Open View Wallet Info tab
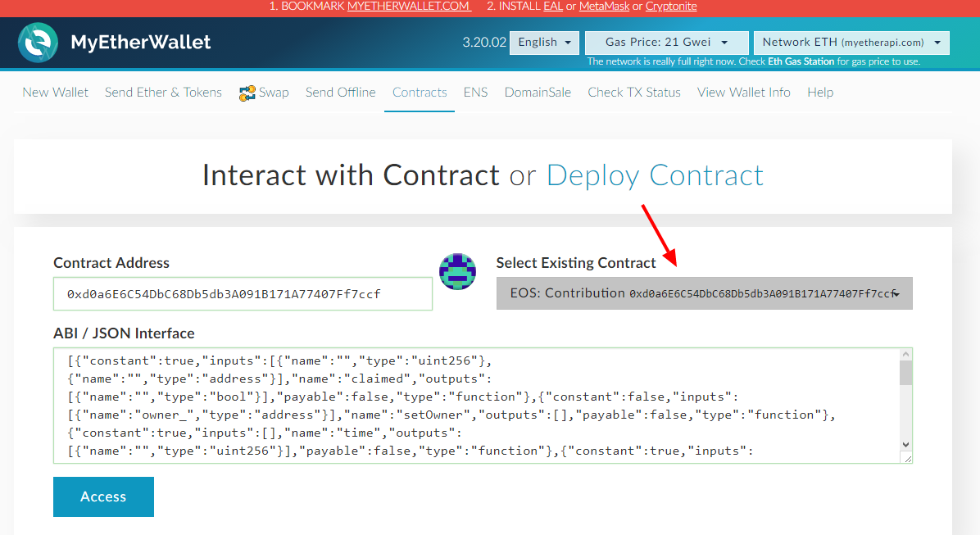Image resolution: width=980 pixels, height=535 pixels. tap(744, 93)
